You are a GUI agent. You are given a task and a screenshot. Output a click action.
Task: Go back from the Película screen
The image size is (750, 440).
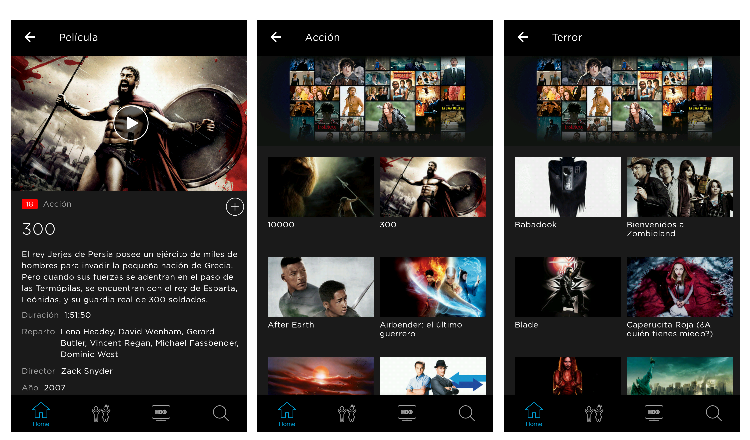tap(30, 37)
